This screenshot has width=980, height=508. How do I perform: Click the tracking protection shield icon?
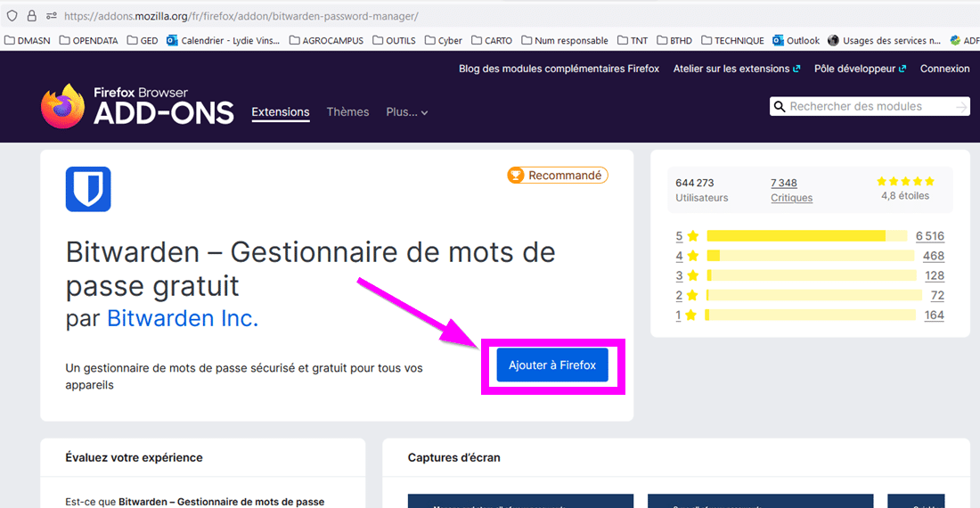(12, 16)
